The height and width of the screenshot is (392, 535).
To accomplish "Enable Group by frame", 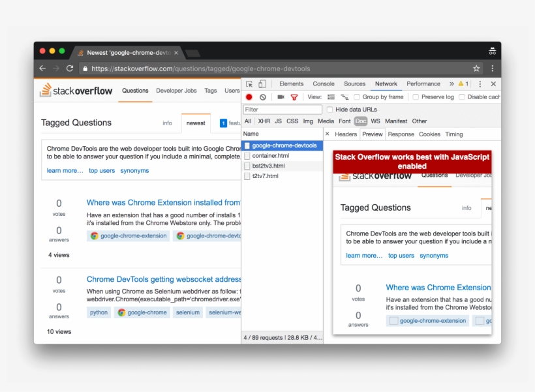I will click(x=356, y=97).
